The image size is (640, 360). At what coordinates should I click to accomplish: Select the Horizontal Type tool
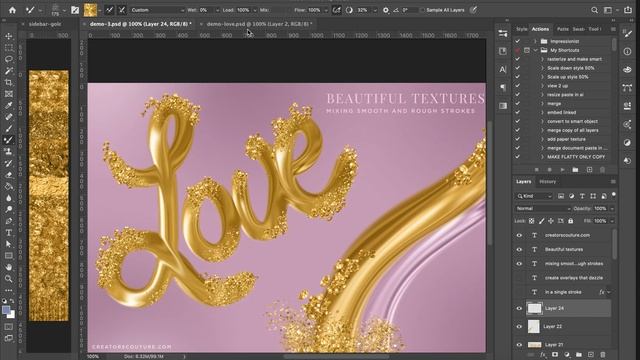click(x=9, y=233)
